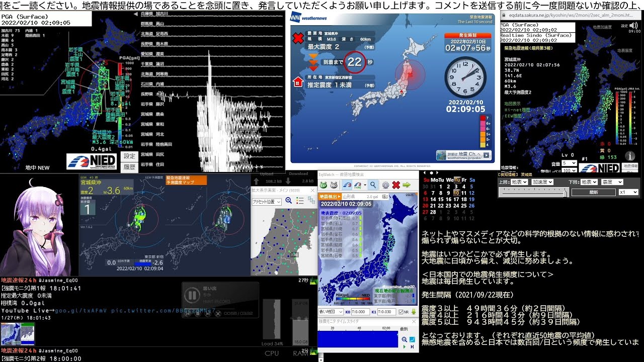Open EqWatch magnifier search tool

tap(373, 185)
